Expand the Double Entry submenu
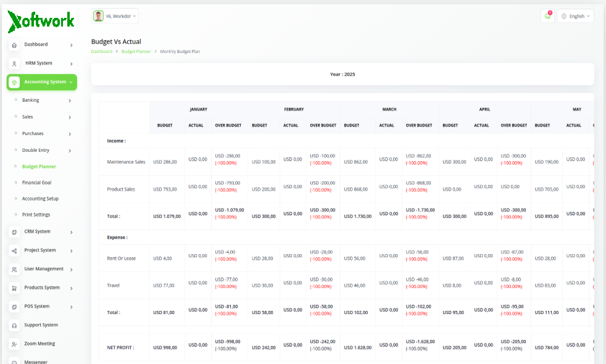606x364 pixels. tap(42, 151)
